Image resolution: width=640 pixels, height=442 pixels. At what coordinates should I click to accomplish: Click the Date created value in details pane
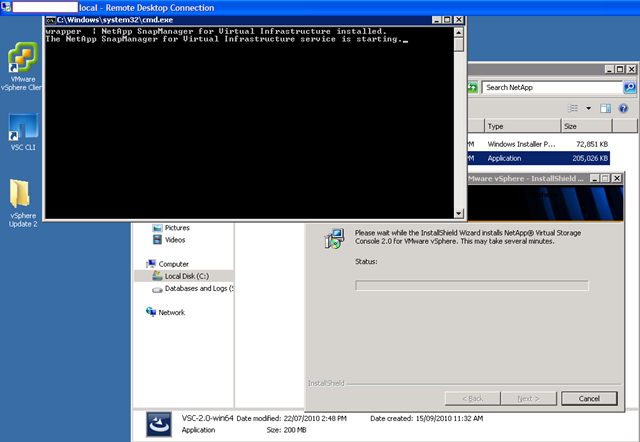click(x=449, y=418)
